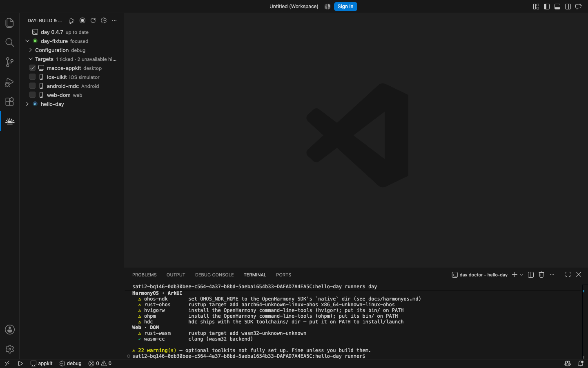Collapse the Targets node
588x368 pixels.
pos(31,59)
